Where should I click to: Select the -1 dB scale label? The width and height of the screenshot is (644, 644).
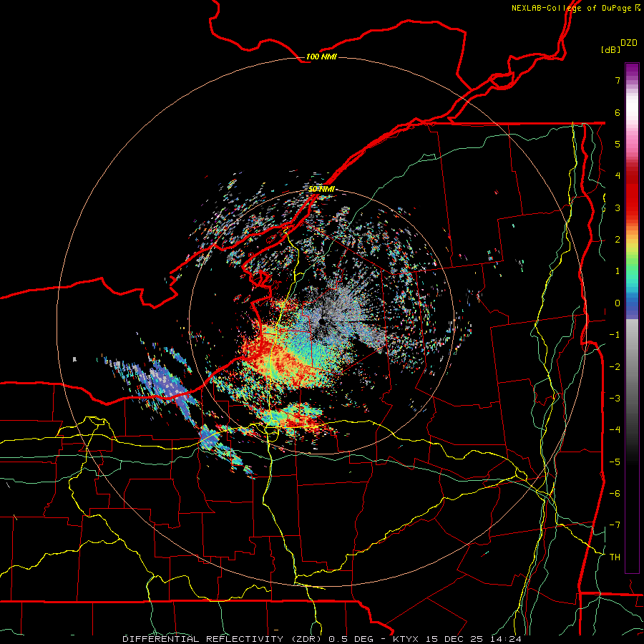pyautogui.click(x=615, y=335)
